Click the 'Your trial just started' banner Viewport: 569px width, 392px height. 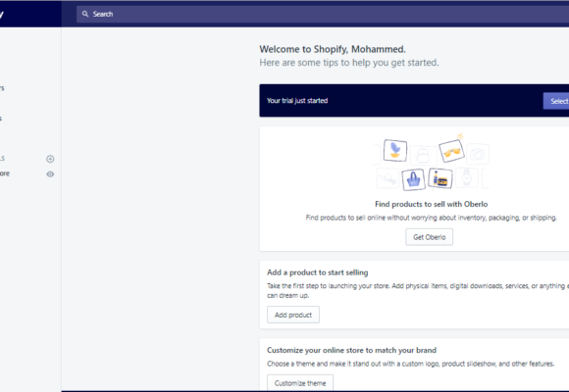pos(414,100)
